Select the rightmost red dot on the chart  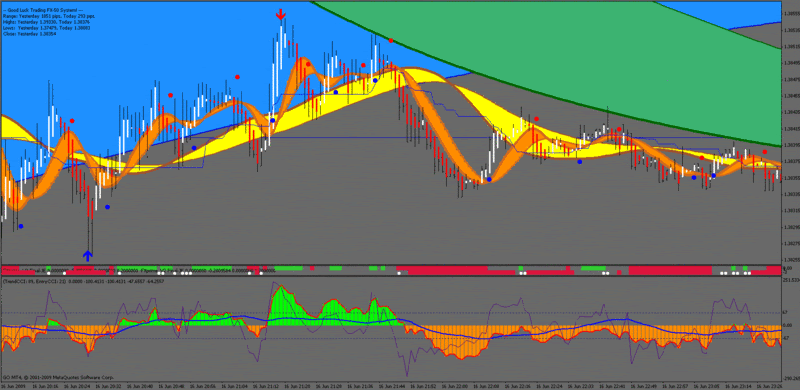click(765, 152)
